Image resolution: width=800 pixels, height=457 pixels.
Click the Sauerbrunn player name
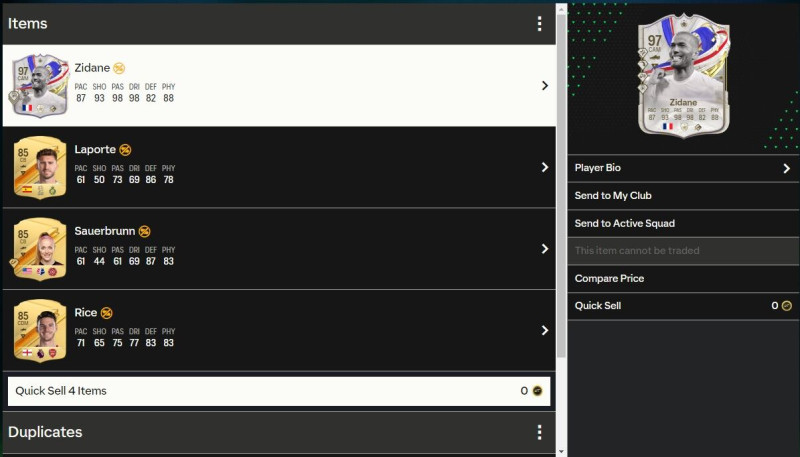point(105,231)
